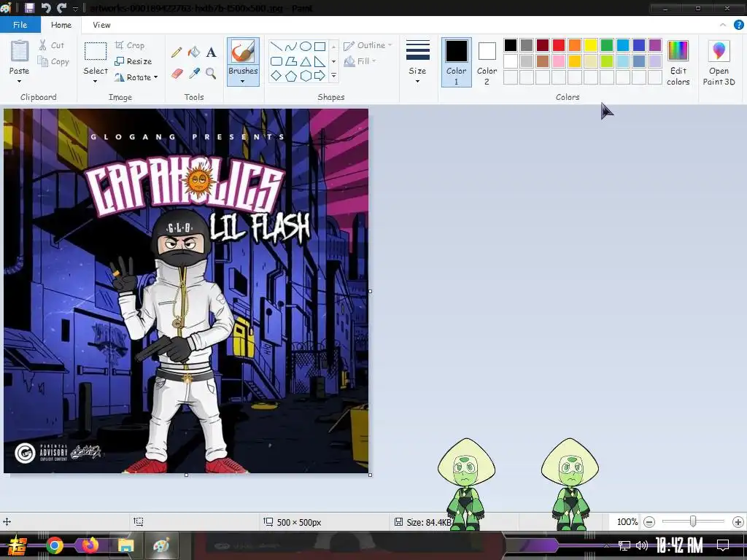Click the volume speaker tray icon
The height and width of the screenshot is (560, 747).
point(642,545)
